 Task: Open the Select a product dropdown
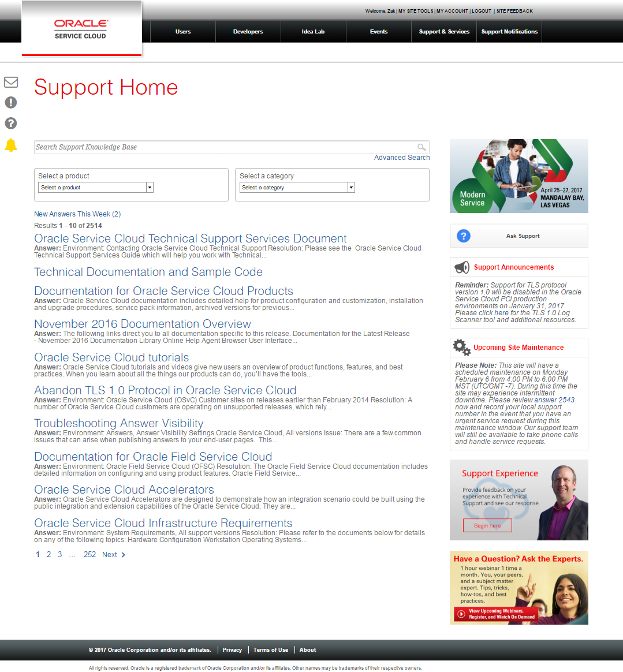96,187
